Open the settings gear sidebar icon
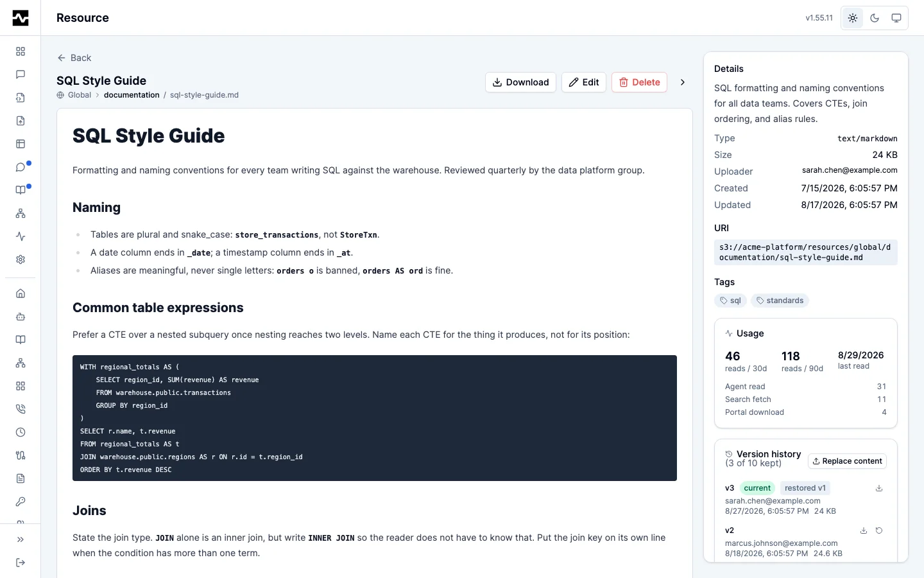924x578 pixels. [x=21, y=259]
